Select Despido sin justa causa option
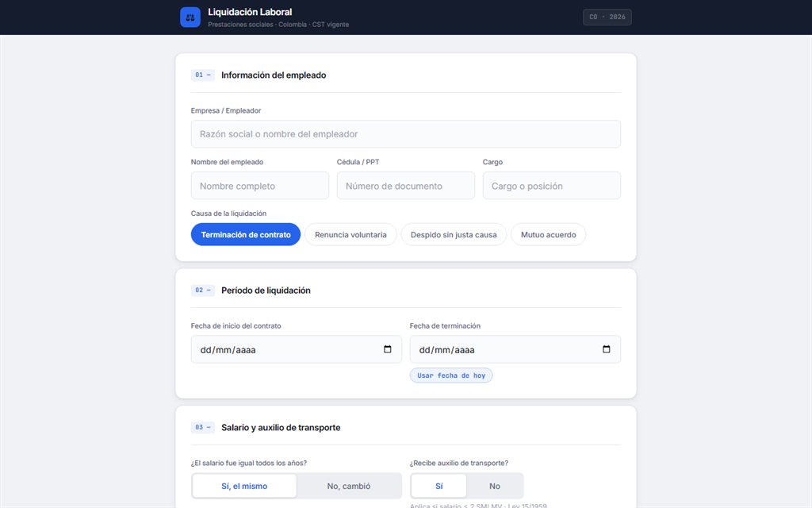Screen dimensions: 812x508 point(454,234)
